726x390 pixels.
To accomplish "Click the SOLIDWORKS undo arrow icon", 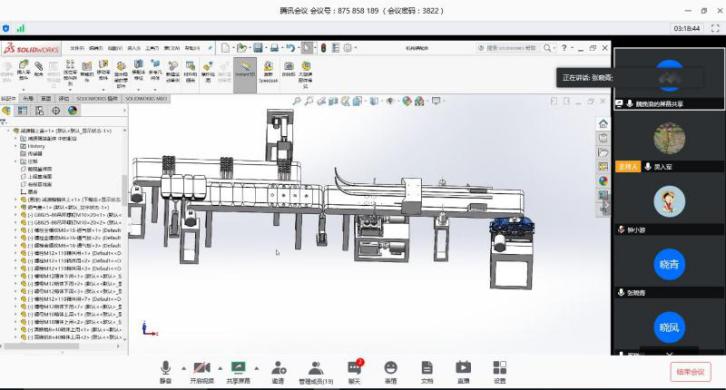I will pyautogui.click(x=290, y=48).
